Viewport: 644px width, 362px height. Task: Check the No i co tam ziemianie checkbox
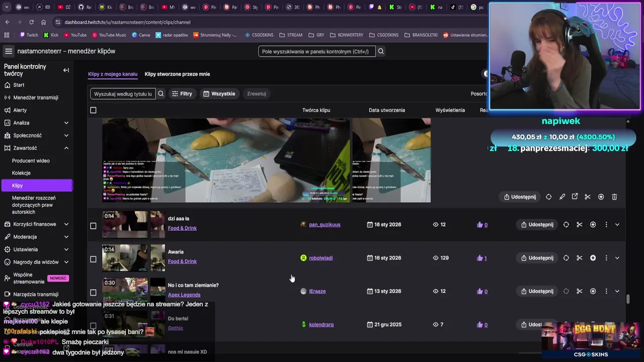point(93,293)
